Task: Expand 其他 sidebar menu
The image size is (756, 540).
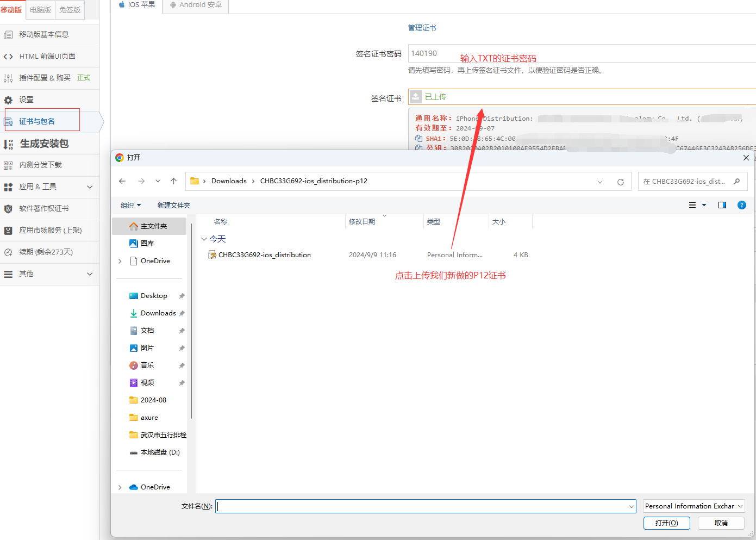Action: point(49,274)
